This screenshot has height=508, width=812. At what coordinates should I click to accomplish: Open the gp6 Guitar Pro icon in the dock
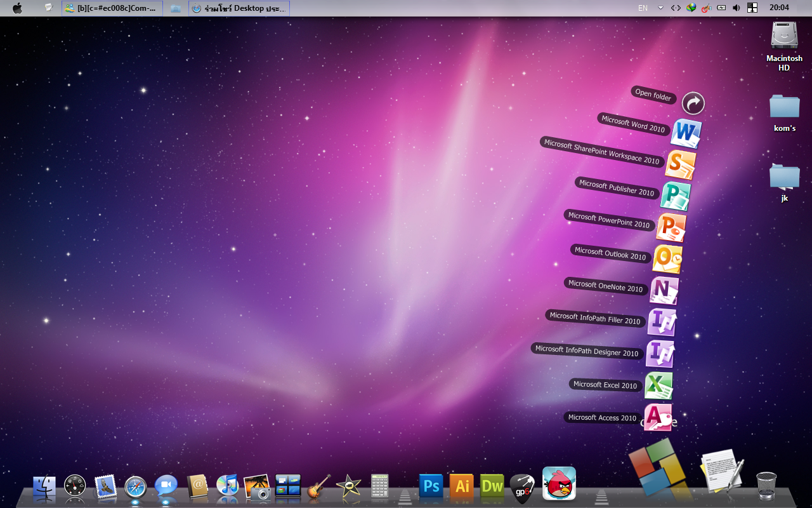(523, 487)
